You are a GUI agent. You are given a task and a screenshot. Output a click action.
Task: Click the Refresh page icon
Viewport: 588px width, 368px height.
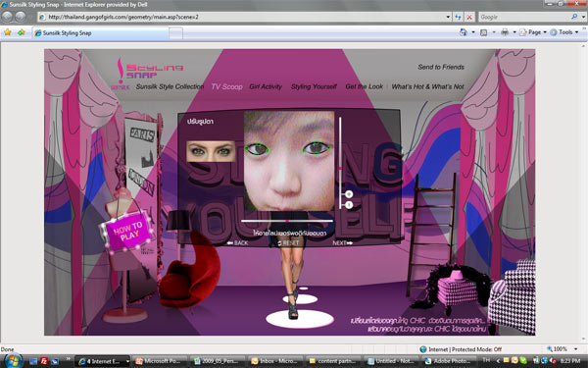tap(458, 17)
